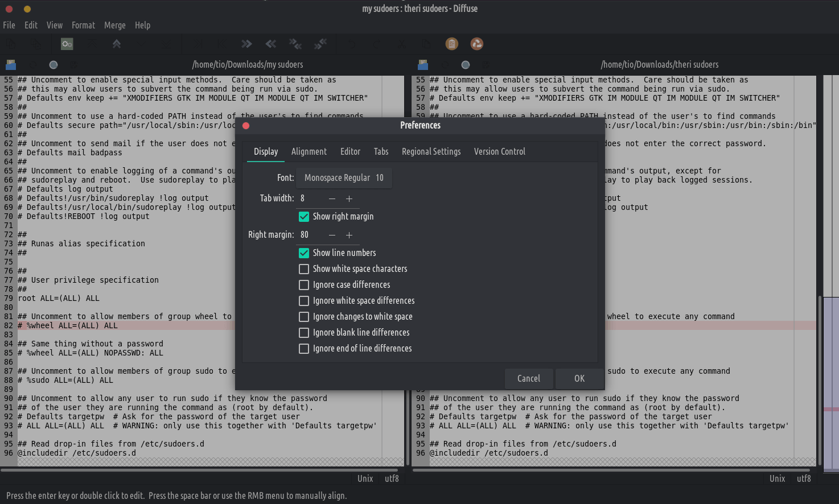Click the Tab width value field
The width and height of the screenshot is (839, 504).
click(x=310, y=199)
